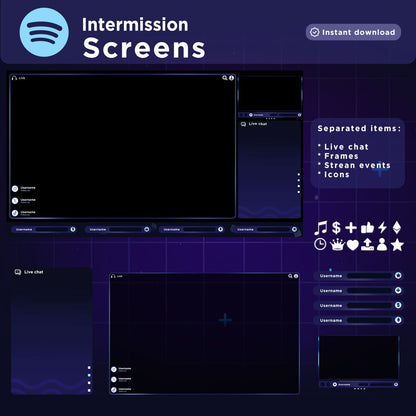Image resolution: width=416 pixels, height=416 pixels.
Task: Click the Intermission heading text
Action: (135, 25)
